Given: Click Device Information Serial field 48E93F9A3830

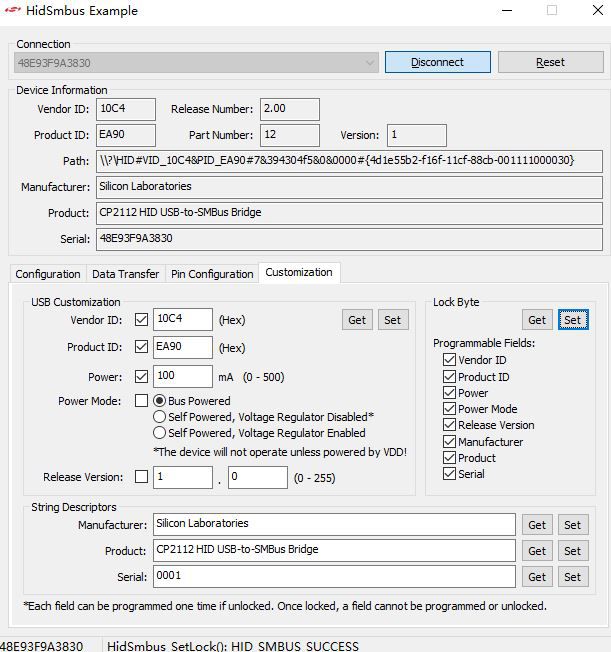Looking at the screenshot, I should pos(349,239).
